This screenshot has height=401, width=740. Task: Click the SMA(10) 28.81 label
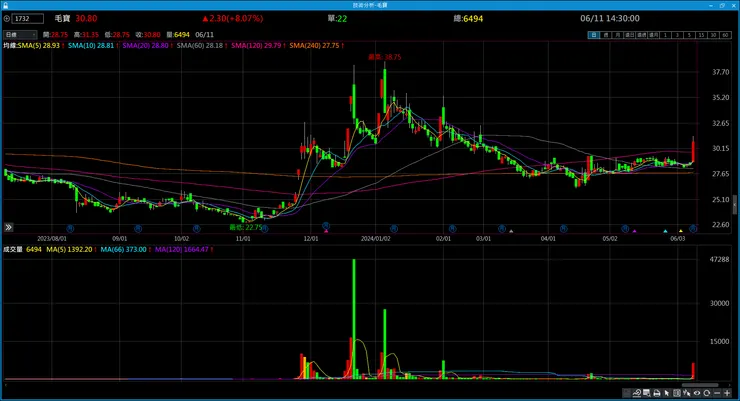click(91, 45)
